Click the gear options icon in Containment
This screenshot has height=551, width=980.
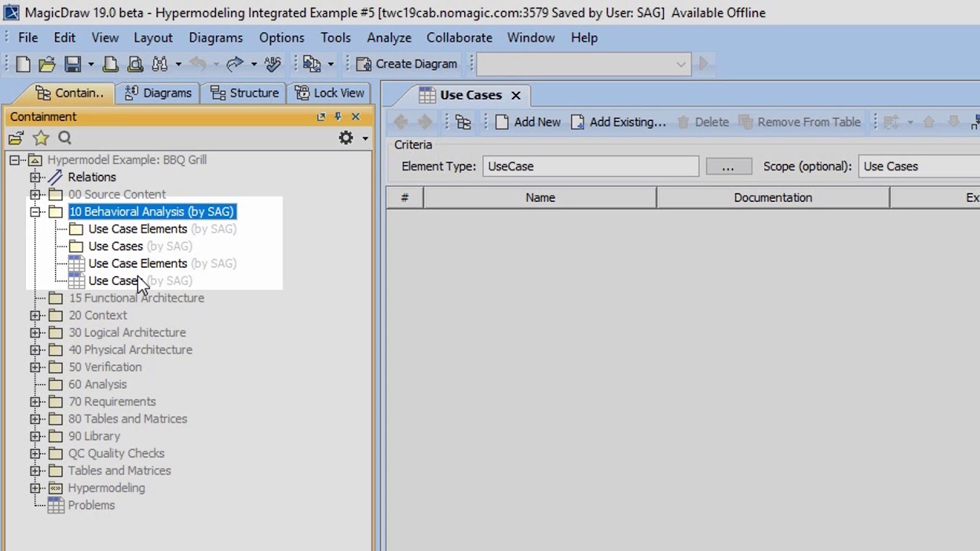pos(346,138)
